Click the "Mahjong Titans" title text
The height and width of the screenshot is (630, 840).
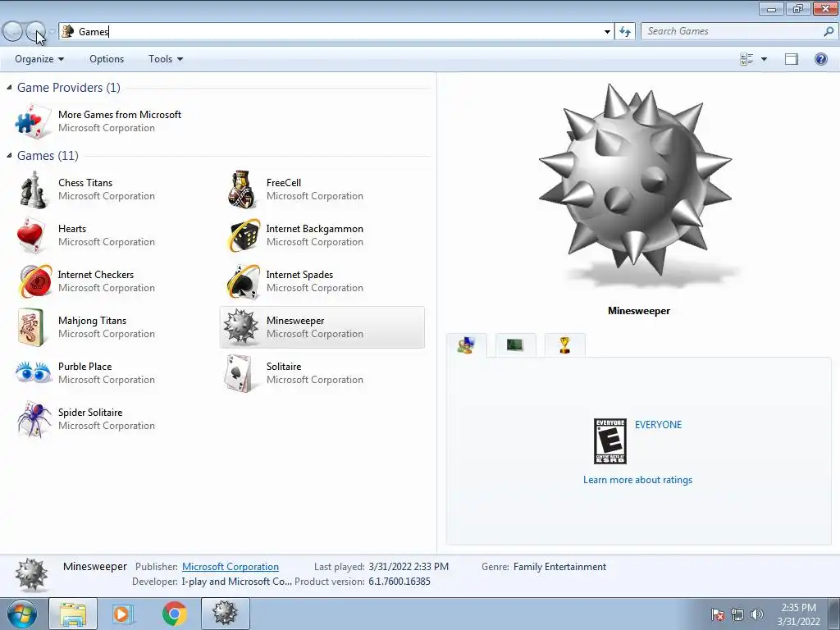pos(92,320)
